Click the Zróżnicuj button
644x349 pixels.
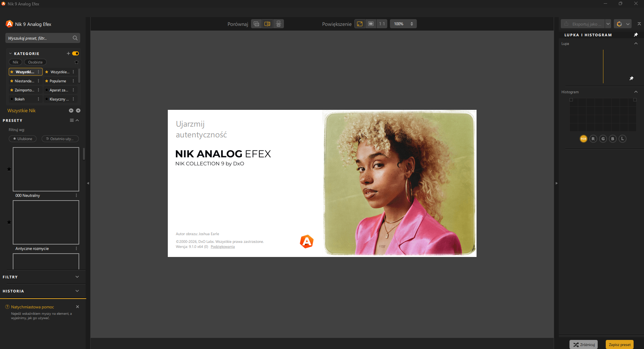tap(584, 345)
